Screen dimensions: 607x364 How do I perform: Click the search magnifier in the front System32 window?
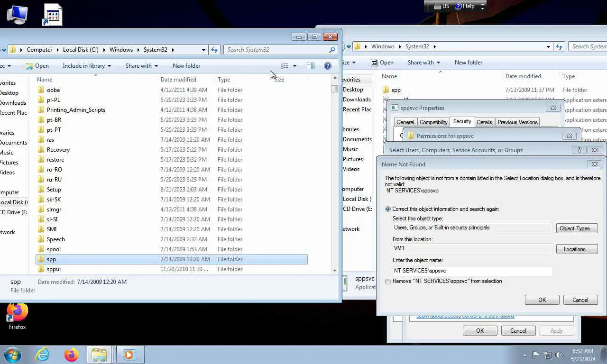point(332,50)
